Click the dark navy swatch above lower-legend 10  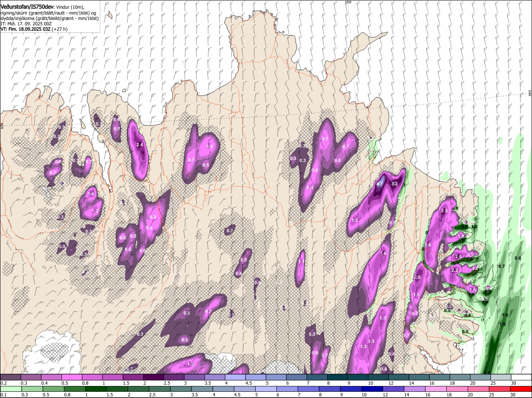(372, 389)
